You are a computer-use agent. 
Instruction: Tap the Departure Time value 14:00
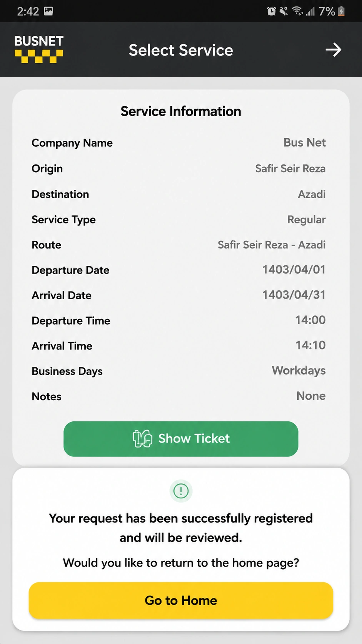point(310,320)
